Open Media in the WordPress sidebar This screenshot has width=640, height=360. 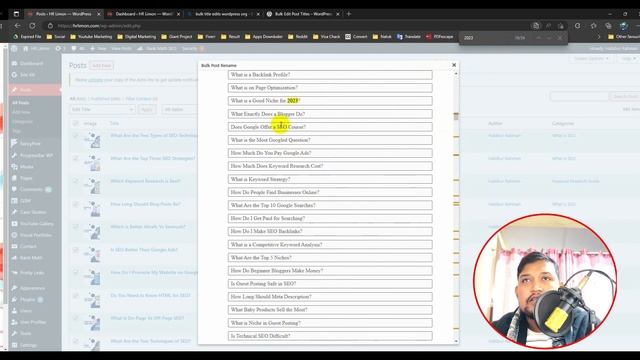(27, 167)
